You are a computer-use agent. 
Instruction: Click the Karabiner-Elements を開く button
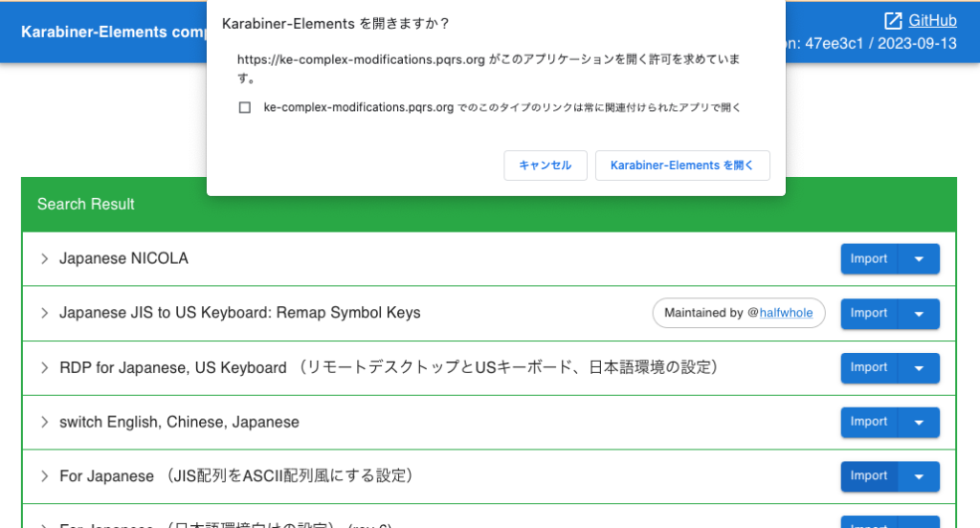click(x=681, y=165)
